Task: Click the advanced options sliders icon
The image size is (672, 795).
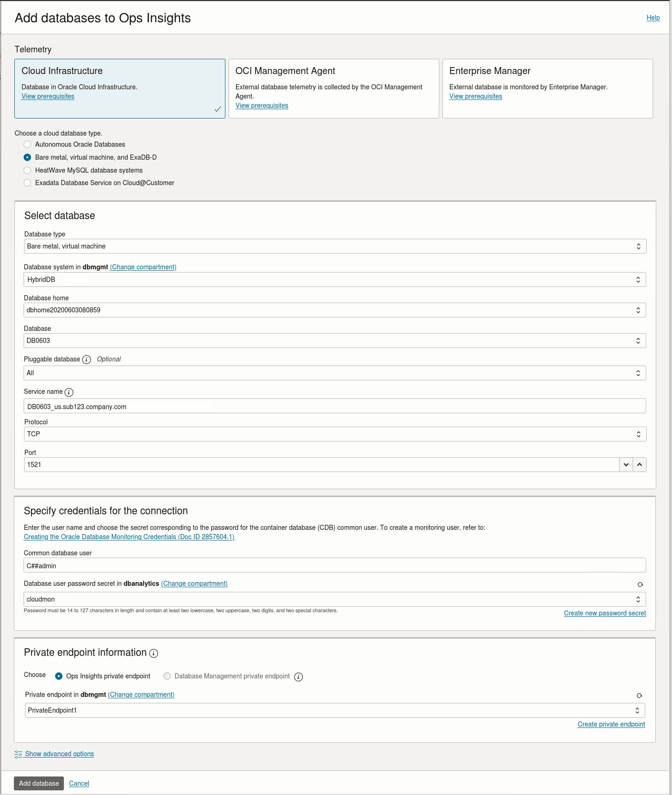Action: tap(18, 754)
